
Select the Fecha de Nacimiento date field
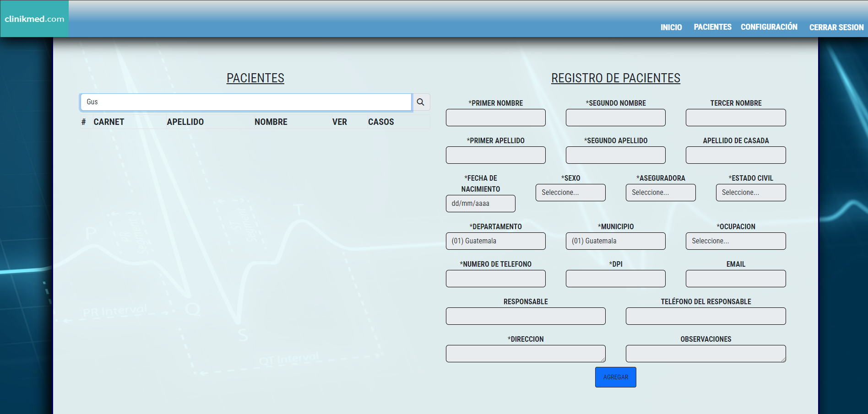480,204
